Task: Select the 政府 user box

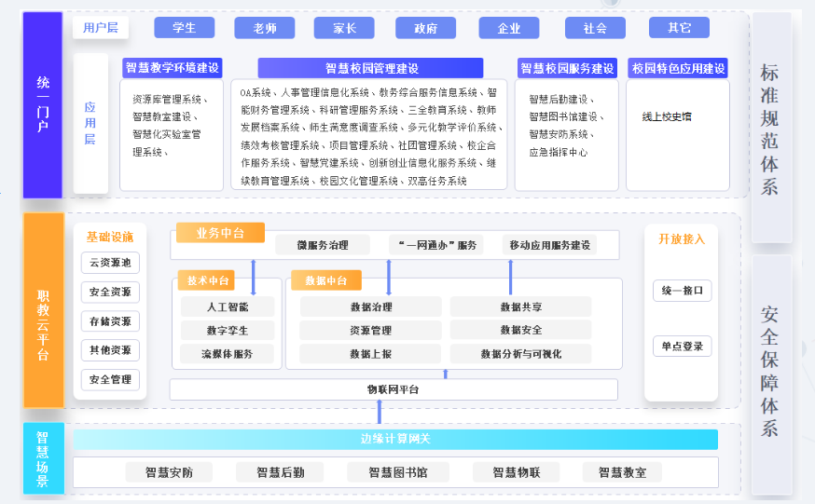Action: 426,28
